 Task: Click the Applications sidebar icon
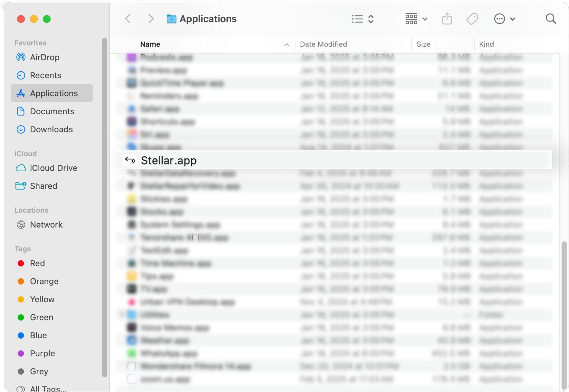click(x=21, y=93)
